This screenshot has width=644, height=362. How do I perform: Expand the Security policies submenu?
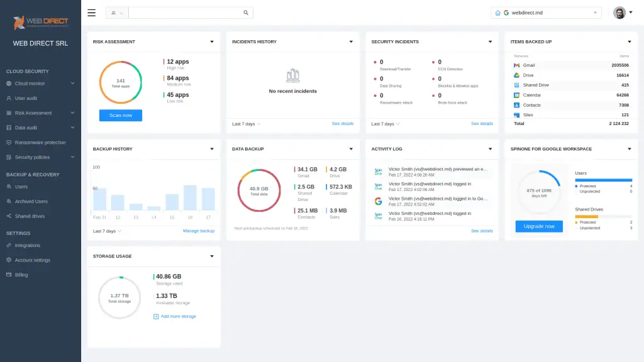point(72,157)
